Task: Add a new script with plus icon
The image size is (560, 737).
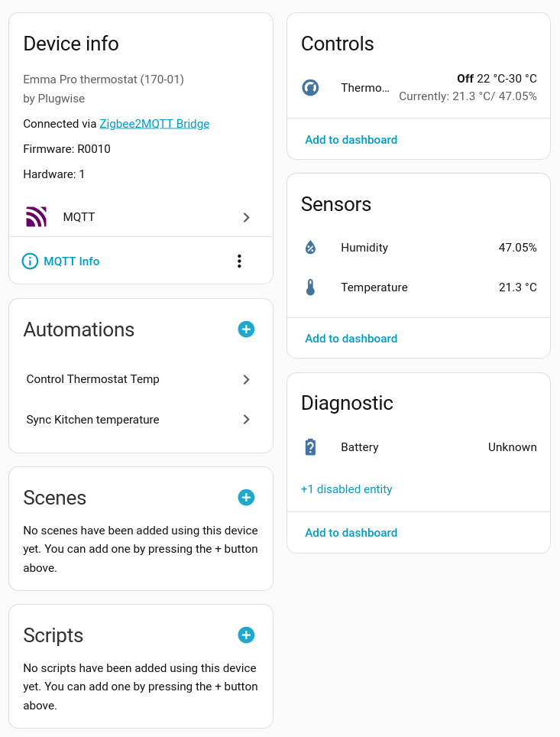Action: (246, 635)
